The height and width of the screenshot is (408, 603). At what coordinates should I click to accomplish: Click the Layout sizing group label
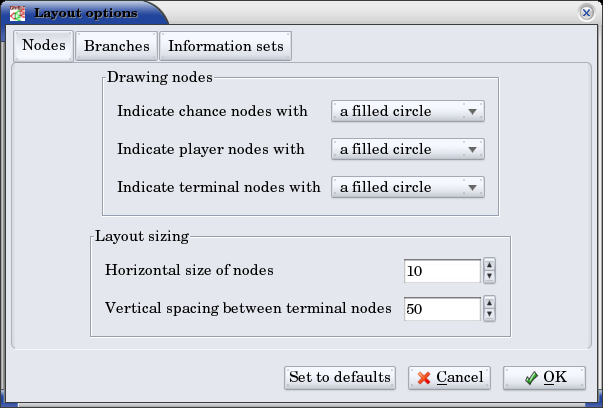tap(142, 237)
